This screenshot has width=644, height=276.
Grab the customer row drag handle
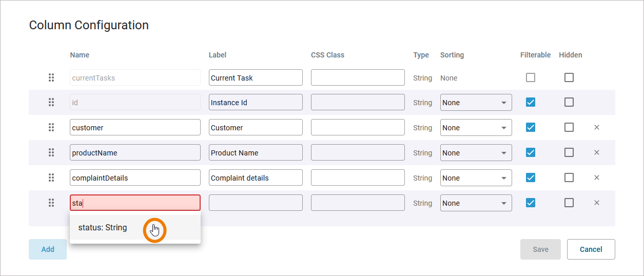pyautogui.click(x=51, y=127)
